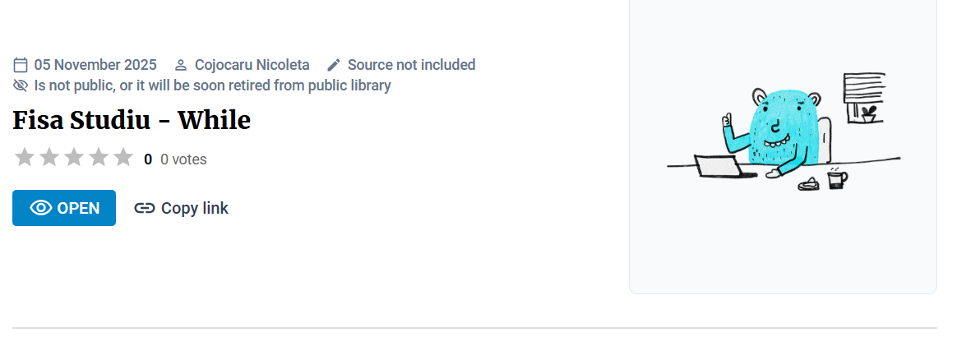Screen dimensions: 980x351
Task: Click the eye icon inside the OPEN button
Action: 41,208
